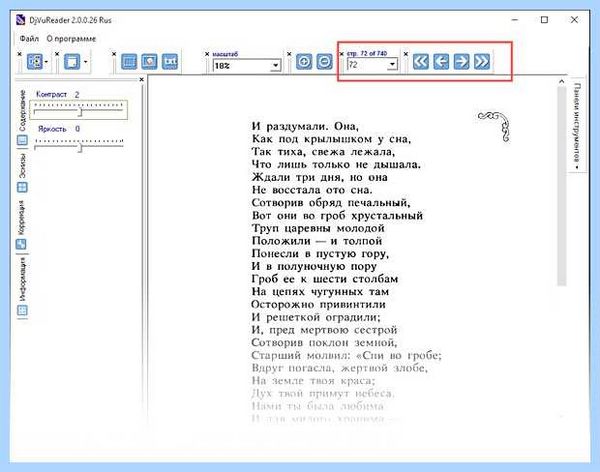Click the line "И раздумали. Она,"
The width and height of the screenshot is (600, 472).
(x=305, y=126)
